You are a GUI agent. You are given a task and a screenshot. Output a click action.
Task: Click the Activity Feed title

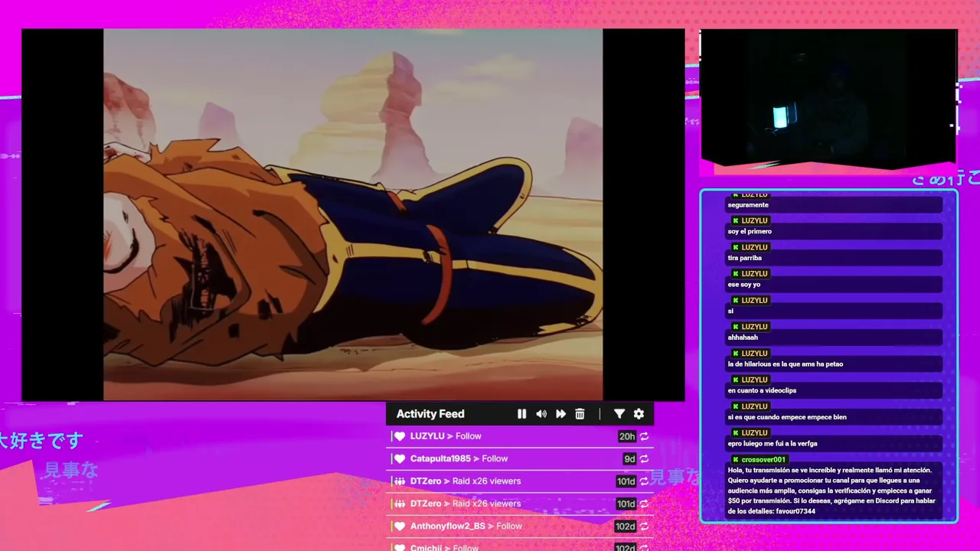tap(430, 414)
